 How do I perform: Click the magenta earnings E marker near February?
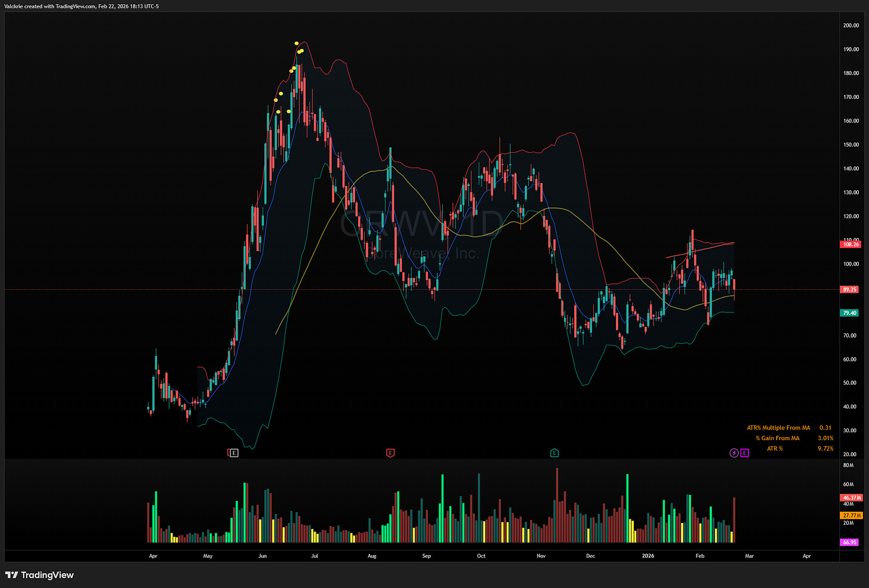point(745,453)
